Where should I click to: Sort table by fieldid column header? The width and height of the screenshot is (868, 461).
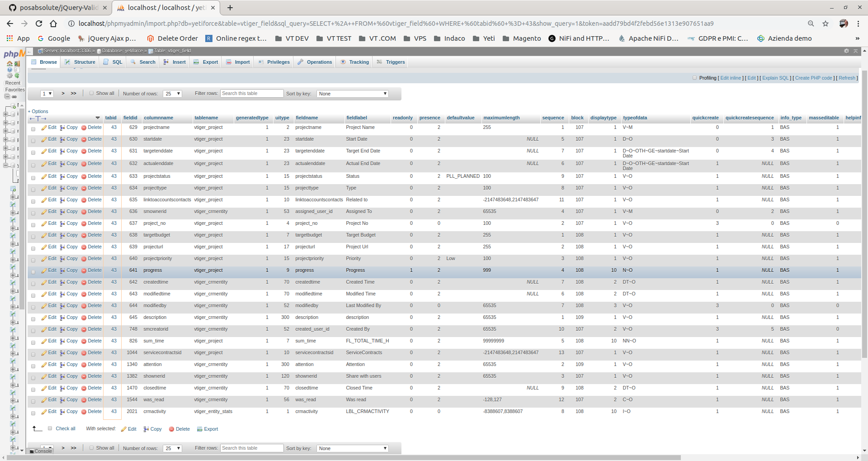pos(130,118)
